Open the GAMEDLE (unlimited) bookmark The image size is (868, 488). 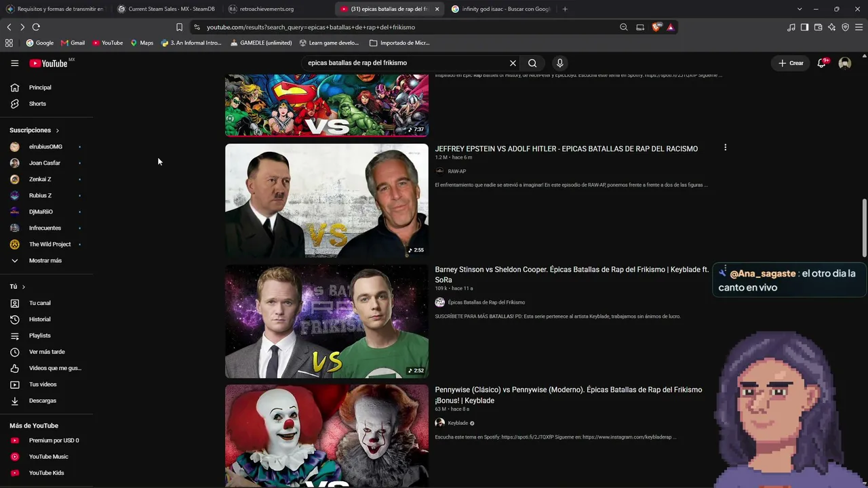pyautogui.click(x=261, y=43)
